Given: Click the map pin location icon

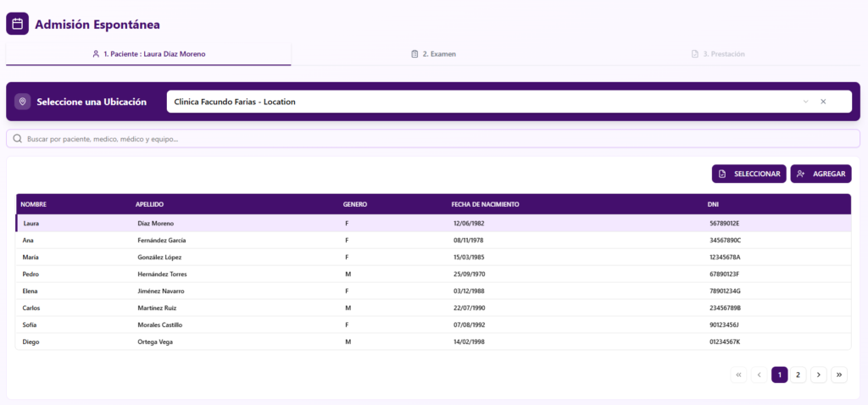Looking at the screenshot, I should tap(23, 102).
